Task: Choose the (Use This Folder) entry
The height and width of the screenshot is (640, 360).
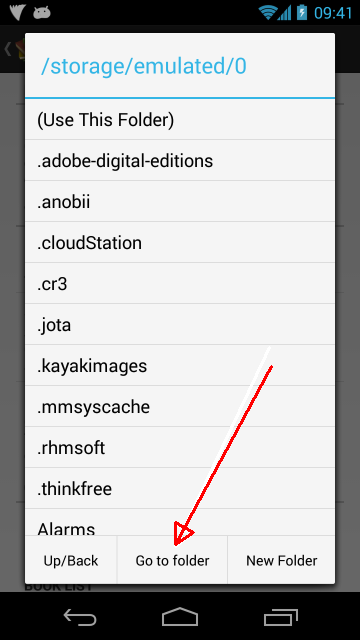Action: click(180, 120)
